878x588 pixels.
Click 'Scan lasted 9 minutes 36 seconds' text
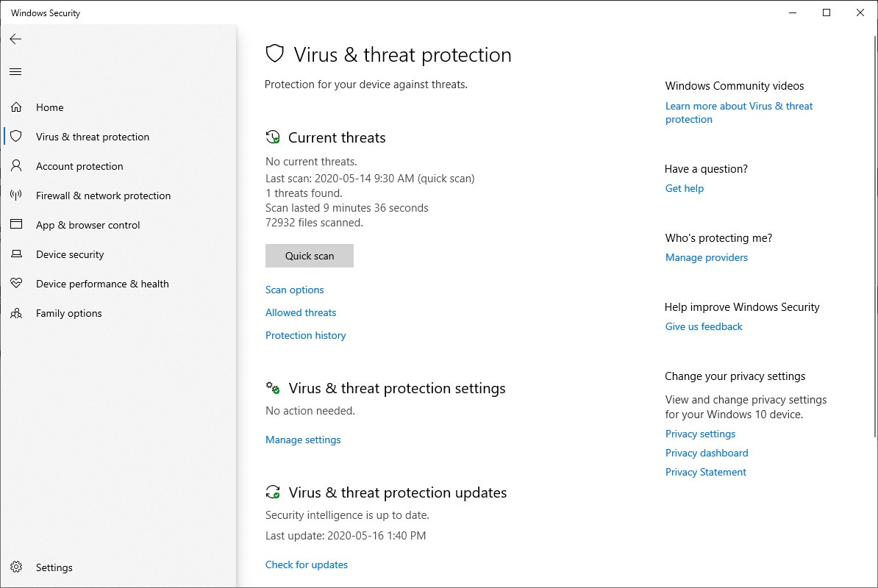[346, 208]
